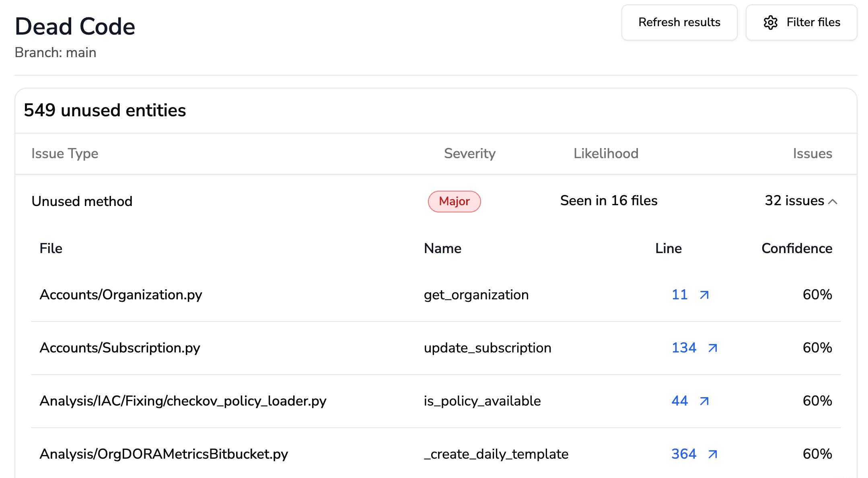Click external-link arrow next to line 364
868x478 pixels.
point(712,454)
